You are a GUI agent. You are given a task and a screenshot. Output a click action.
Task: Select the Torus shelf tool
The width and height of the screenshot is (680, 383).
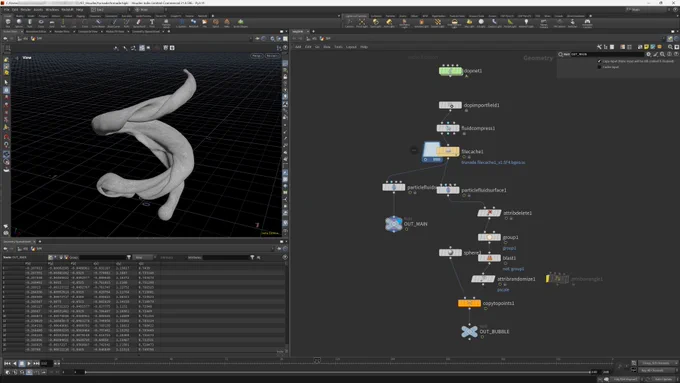pos(41,23)
